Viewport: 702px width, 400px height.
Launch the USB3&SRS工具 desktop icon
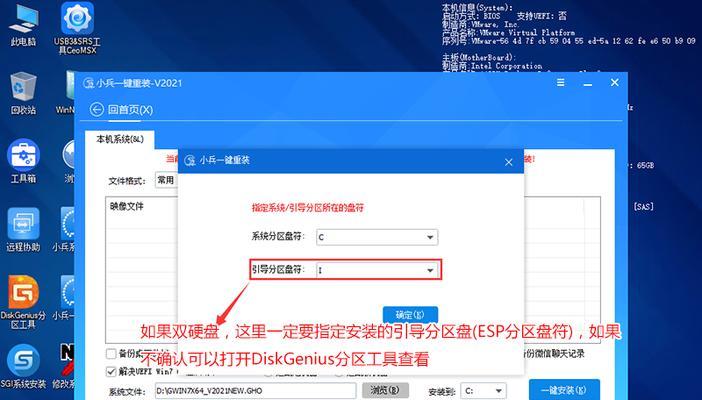click(x=77, y=28)
